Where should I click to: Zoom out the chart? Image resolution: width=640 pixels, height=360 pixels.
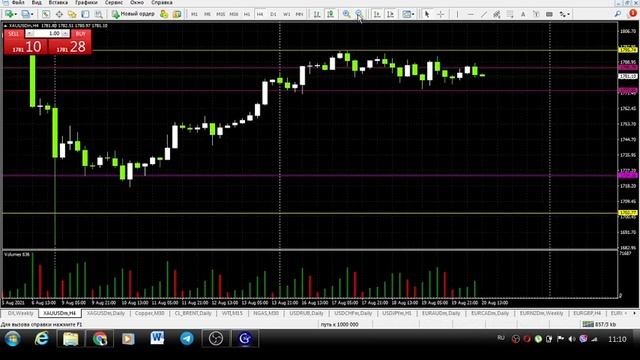coord(359,14)
